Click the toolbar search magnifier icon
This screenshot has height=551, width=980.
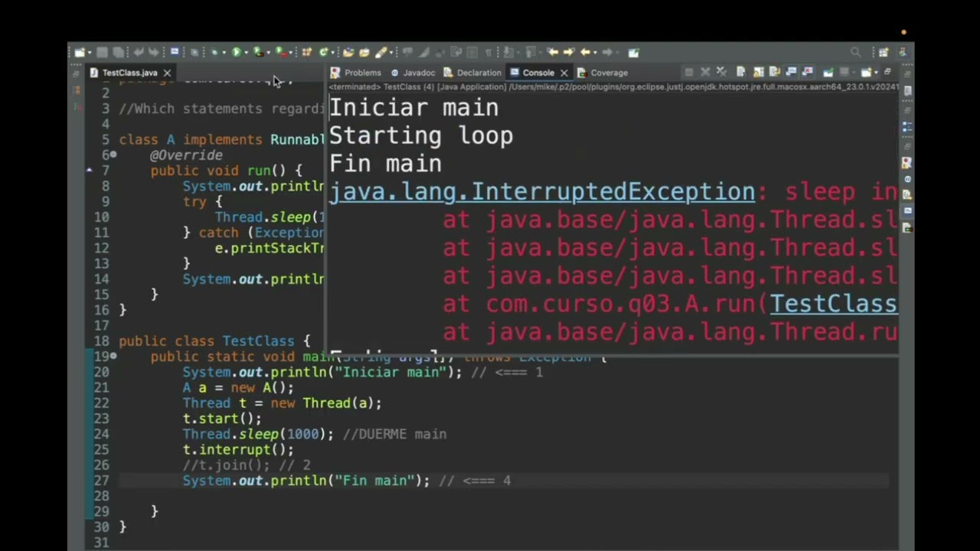(x=856, y=52)
